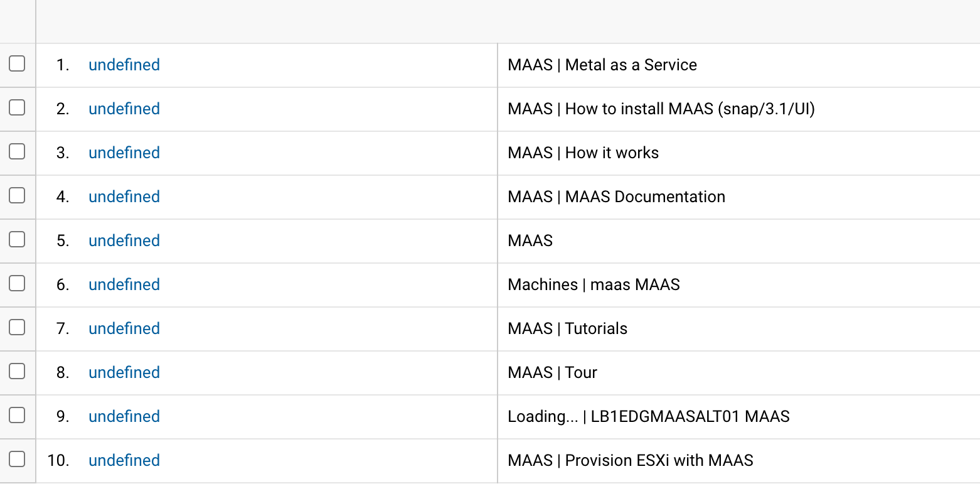Image resolution: width=980 pixels, height=496 pixels.
Task: Click the Loading... | LB1EDGMAASALT01 MAAS entry
Action: point(649,416)
